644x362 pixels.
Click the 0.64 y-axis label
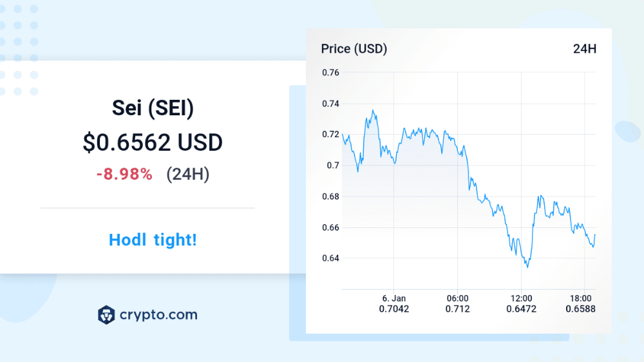[x=330, y=258]
